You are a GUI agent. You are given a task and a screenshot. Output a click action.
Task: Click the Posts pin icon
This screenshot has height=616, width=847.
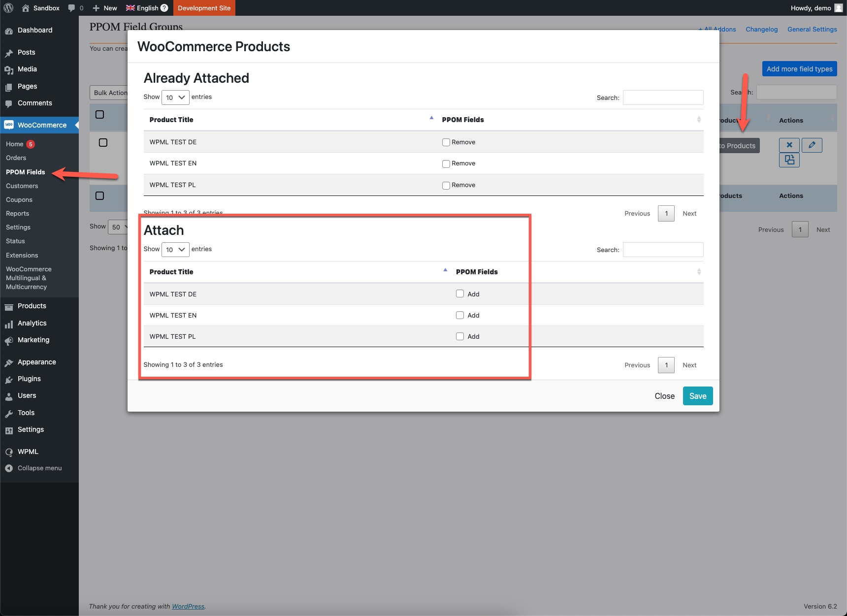click(9, 53)
